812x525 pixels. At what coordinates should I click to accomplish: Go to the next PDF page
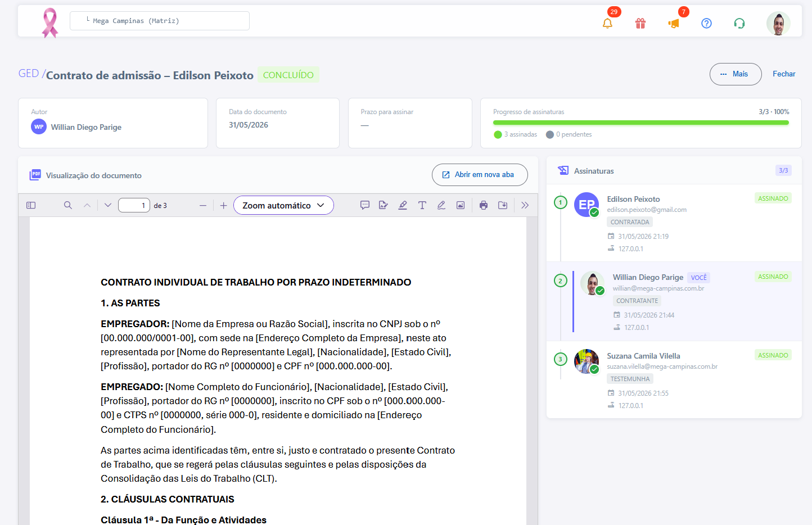pos(108,205)
